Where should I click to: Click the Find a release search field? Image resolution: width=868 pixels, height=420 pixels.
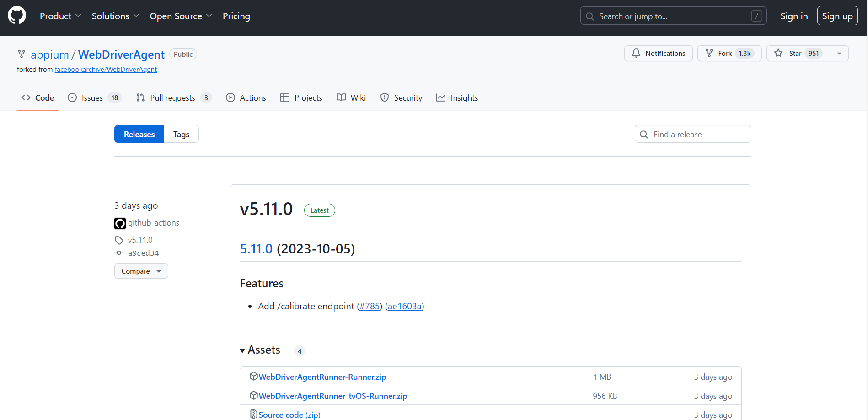(x=693, y=134)
